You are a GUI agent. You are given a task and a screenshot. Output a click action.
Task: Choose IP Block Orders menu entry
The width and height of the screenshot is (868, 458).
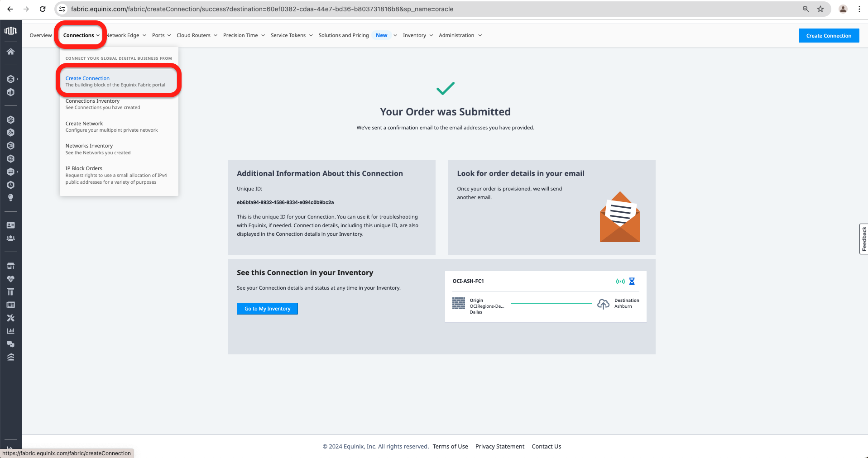coord(84,168)
